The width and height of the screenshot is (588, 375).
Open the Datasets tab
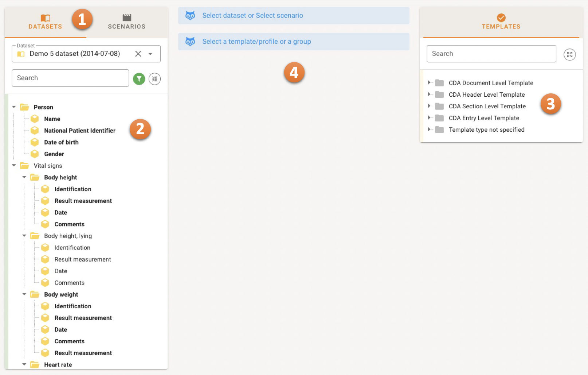pos(45,22)
